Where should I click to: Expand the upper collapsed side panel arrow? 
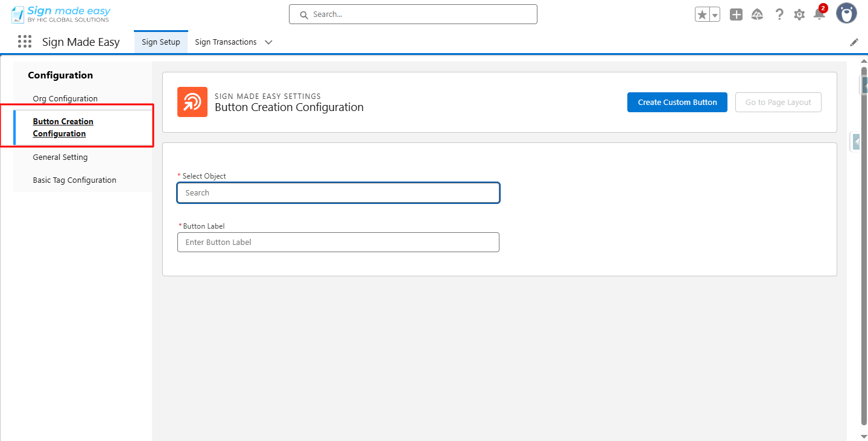tap(864, 86)
